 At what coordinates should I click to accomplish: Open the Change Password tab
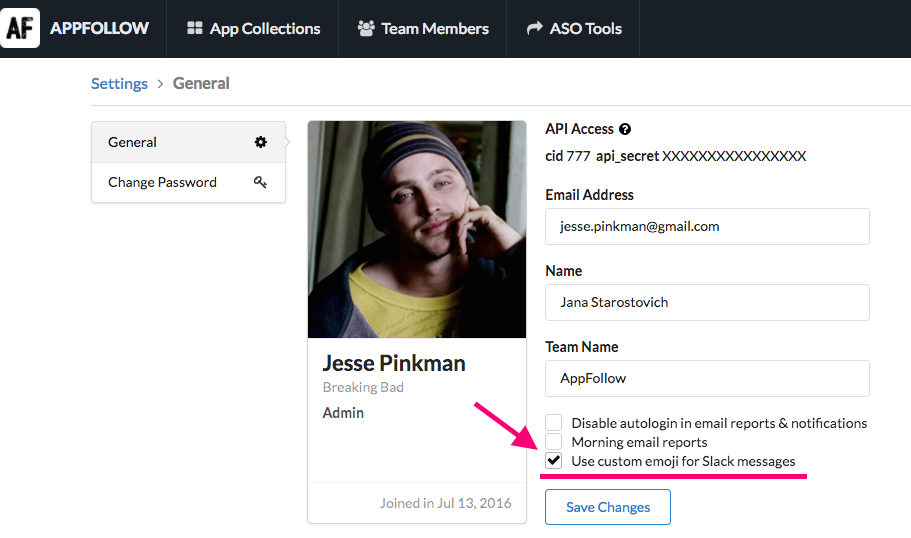point(188,182)
